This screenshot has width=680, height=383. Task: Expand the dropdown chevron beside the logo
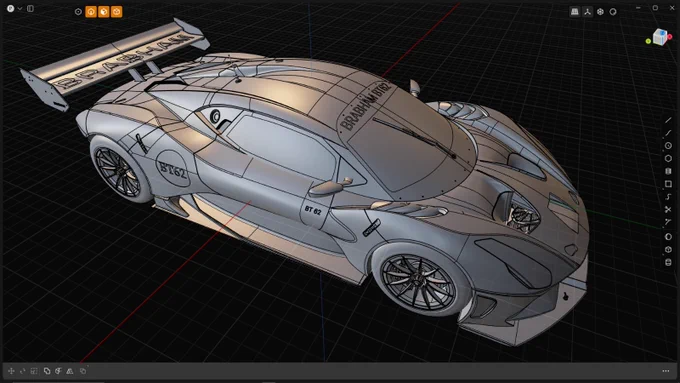coord(20,8)
